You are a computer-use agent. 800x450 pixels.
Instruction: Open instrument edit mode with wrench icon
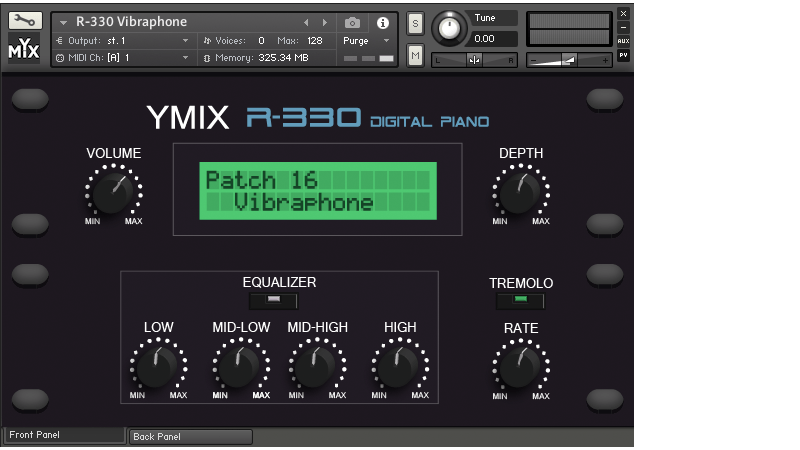(x=24, y=21)
